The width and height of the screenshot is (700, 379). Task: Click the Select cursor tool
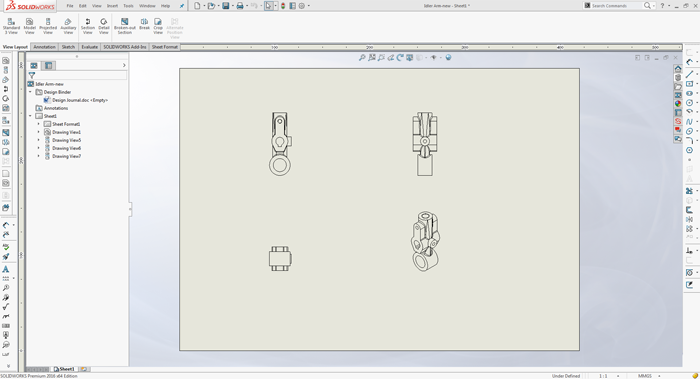268,6
